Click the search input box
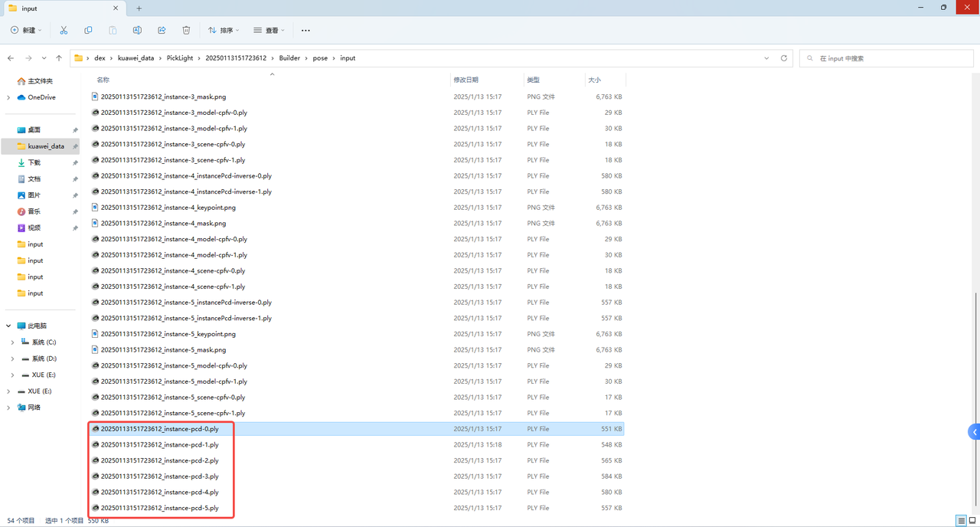The height and width of the screenshot is (527, 980). coord(888,58)
